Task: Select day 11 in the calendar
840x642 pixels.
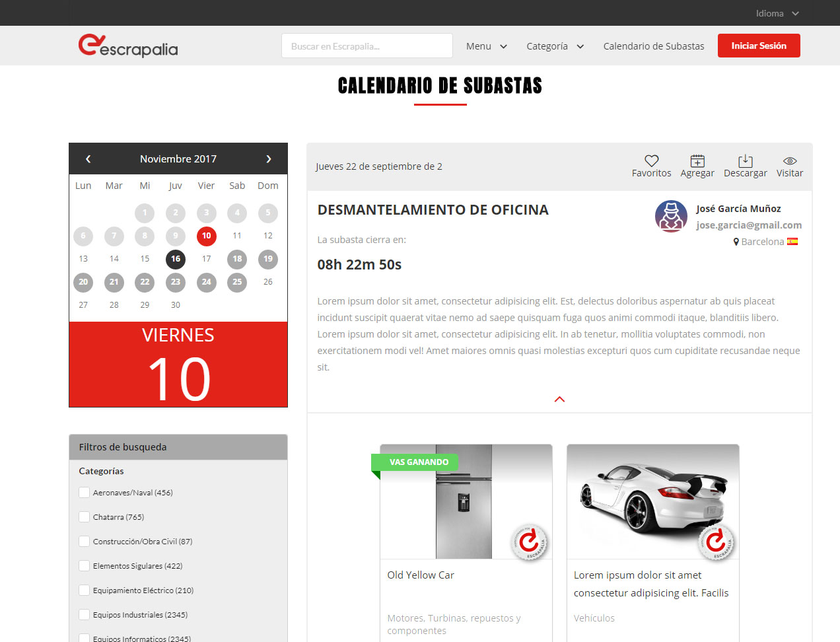Action: click(237, 236)
